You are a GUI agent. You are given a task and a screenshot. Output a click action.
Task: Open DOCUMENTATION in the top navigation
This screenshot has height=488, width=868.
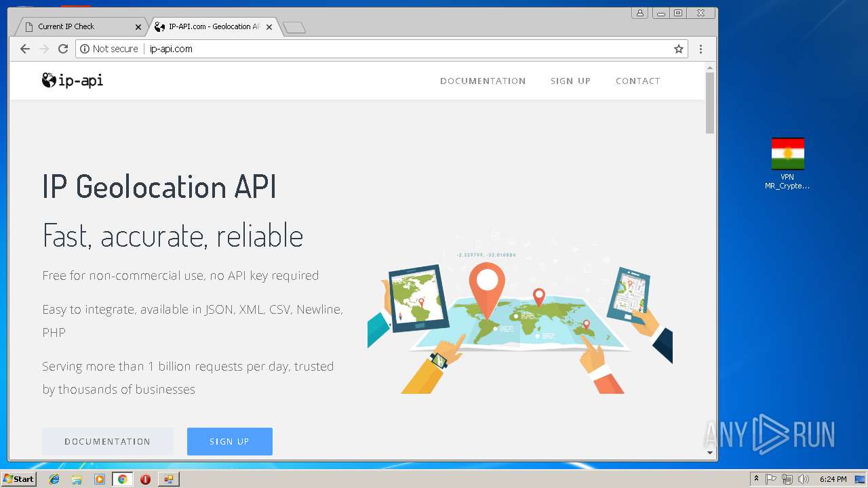[483, 81]
